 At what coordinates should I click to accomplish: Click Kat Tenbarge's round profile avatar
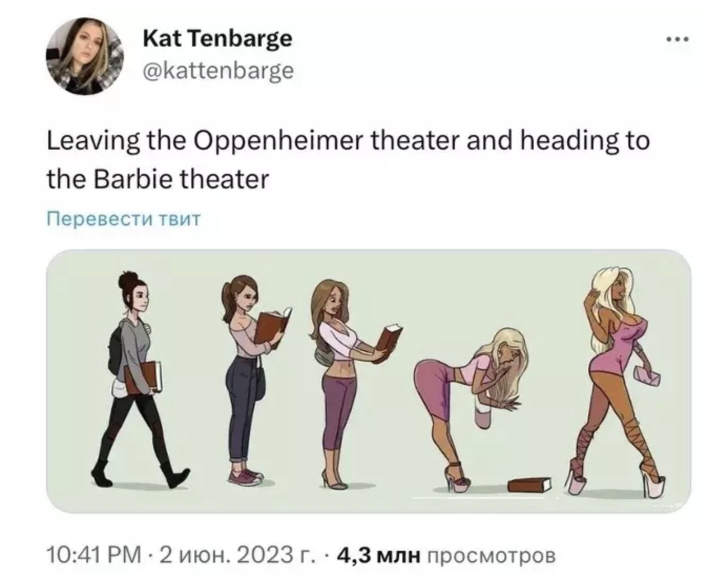(84, 56)
